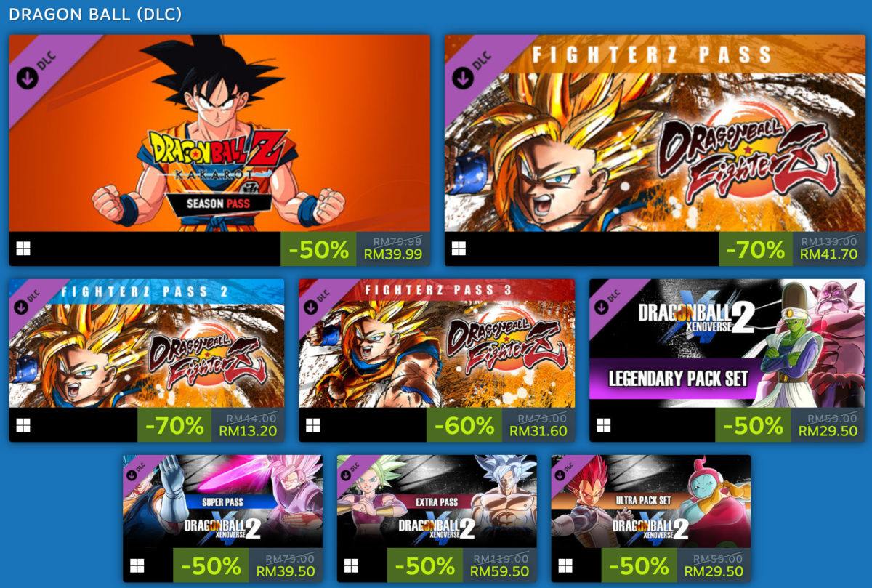
Task: Open the FighterZ Pass 2 banner
Action: [x=147, y=343]
